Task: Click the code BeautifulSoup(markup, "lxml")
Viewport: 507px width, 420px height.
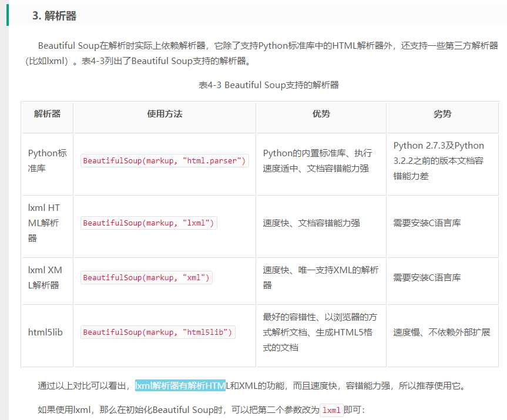Action: coord(149,223)
